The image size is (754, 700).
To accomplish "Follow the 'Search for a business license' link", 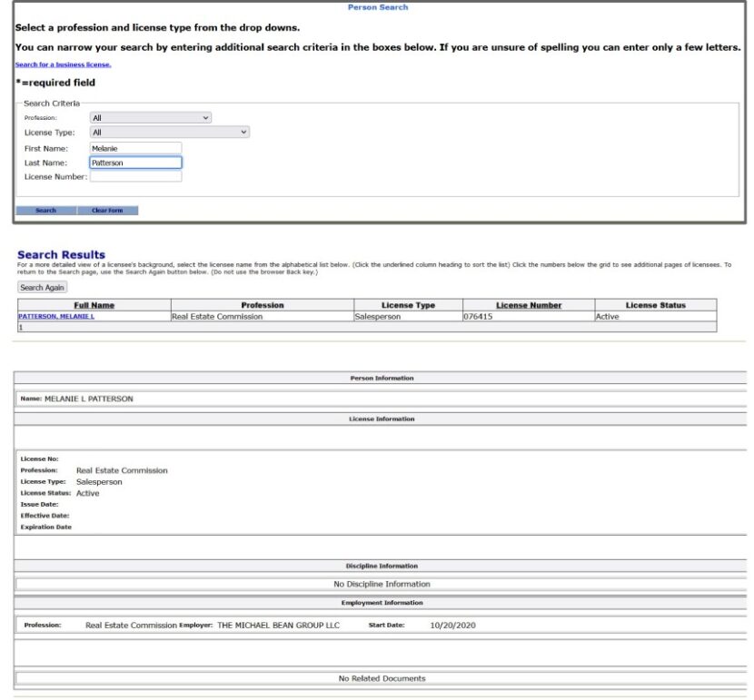I will click(x=63, y=64).
